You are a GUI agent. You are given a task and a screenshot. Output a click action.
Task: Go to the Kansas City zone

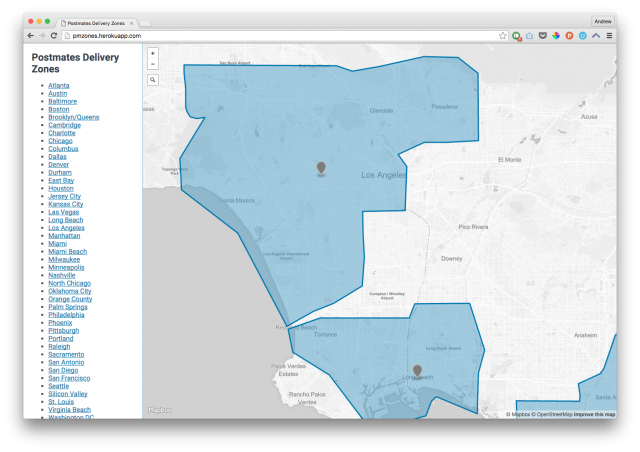[x=66, y=204]
